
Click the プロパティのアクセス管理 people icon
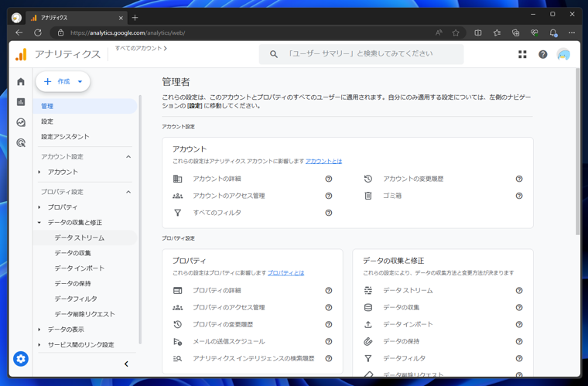(177, 307)
